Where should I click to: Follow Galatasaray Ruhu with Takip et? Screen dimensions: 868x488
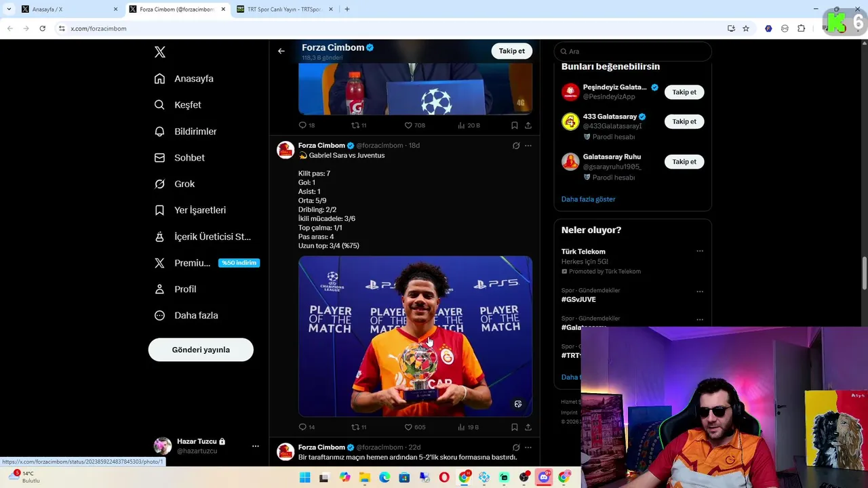tap(684, 162)
